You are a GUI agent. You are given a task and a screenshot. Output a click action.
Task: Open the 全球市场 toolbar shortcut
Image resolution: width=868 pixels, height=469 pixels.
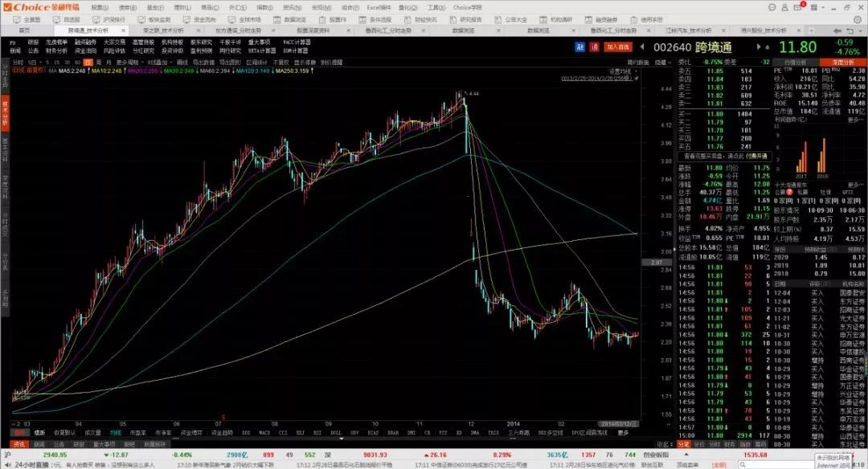pos(244,19)
